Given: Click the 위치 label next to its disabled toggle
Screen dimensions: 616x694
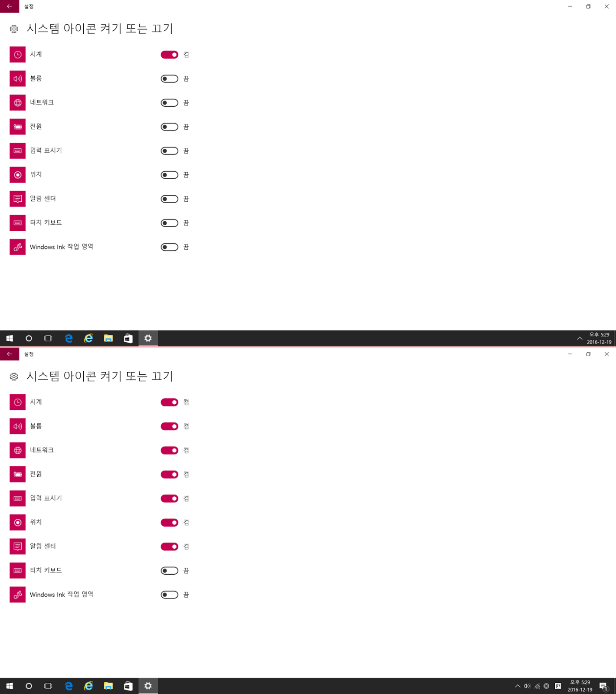Looking at the screenshot, I should coord(36,174).
